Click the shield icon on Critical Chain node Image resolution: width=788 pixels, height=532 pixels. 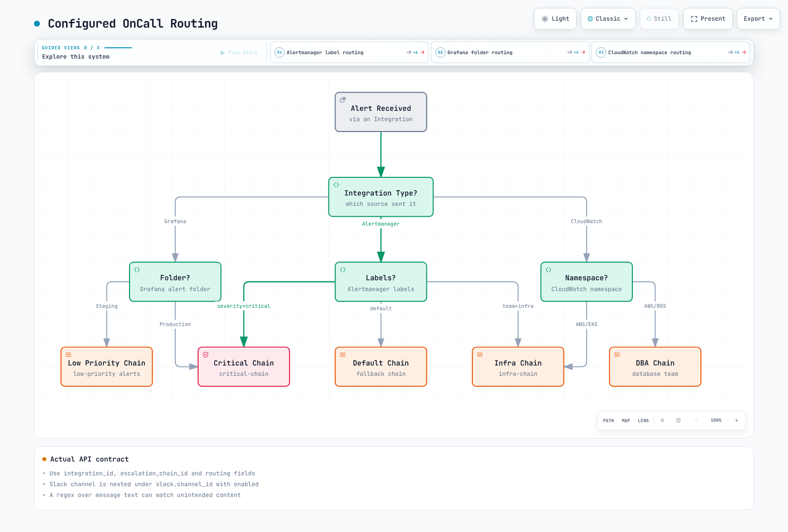pyautogui.click(x=206, y=355)
